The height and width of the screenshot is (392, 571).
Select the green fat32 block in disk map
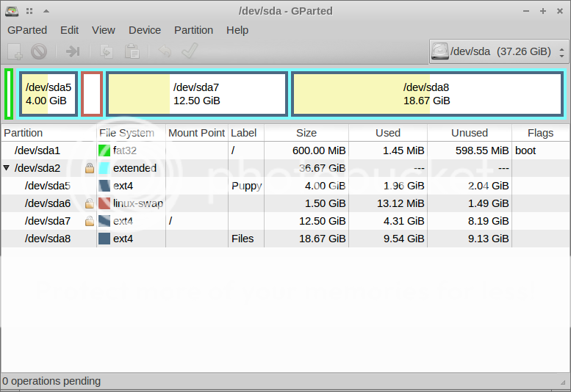click(8, 93)
